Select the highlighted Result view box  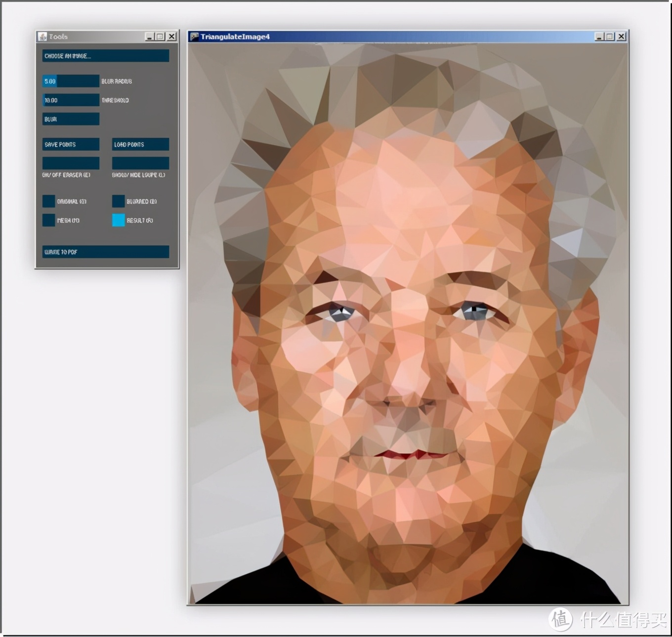[x=118, y=220]
